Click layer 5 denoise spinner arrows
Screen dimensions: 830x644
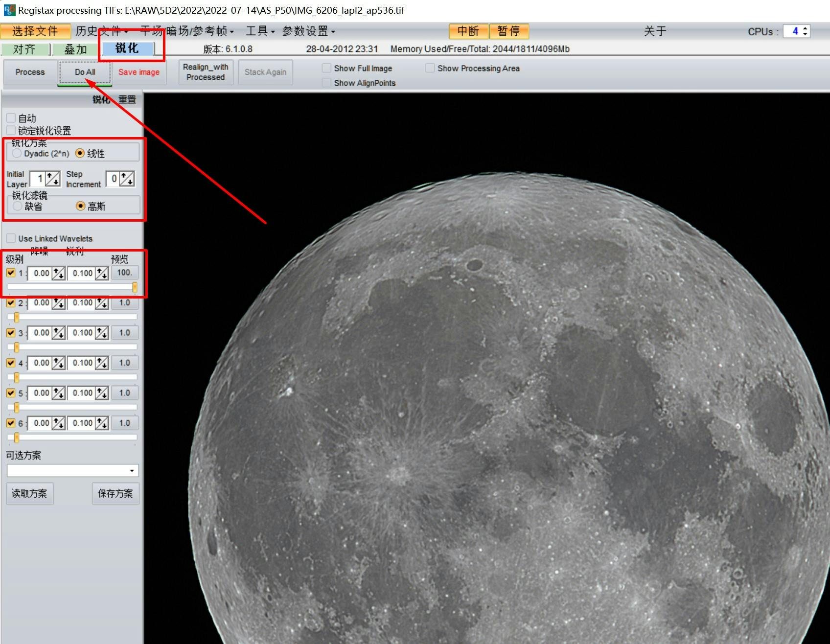pos(59,393)
